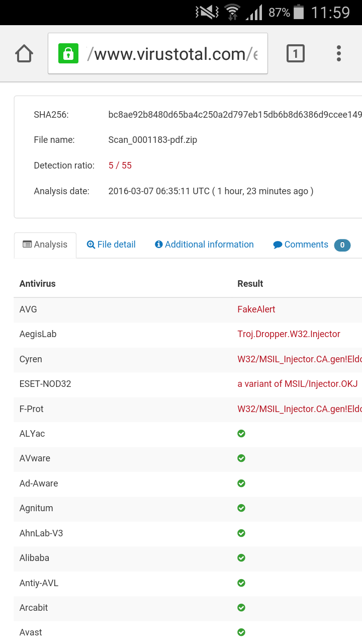Click the green checkmark in Arcabit row
This screenshot has width=362, height=644.
coord(241,608)
